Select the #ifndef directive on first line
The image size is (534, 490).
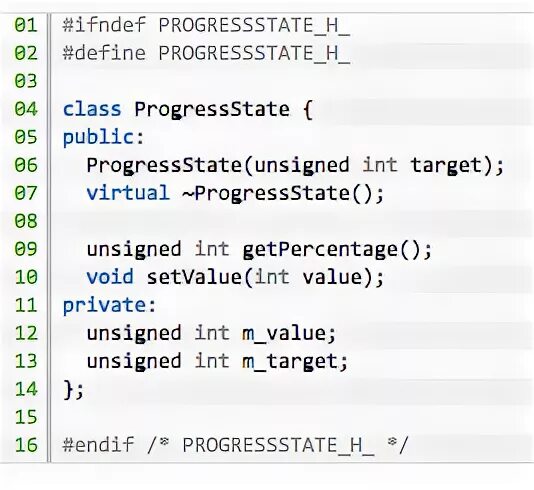(104, 25)
